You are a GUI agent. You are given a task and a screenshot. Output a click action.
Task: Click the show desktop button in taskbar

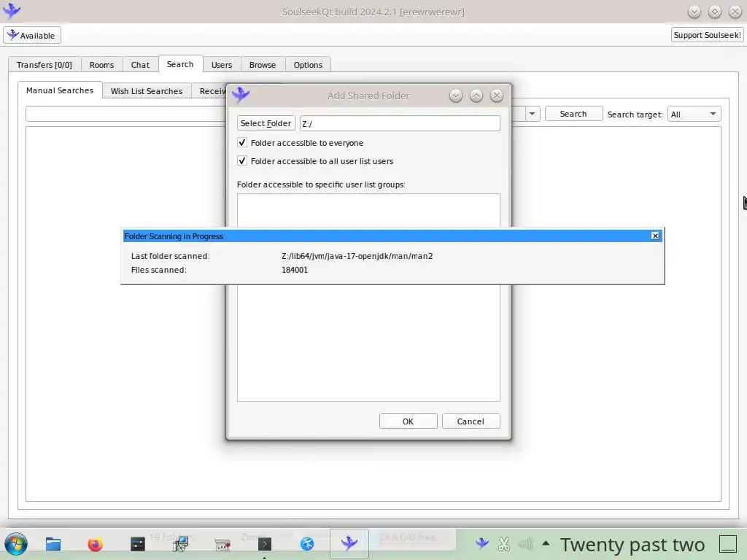(728, 543)
